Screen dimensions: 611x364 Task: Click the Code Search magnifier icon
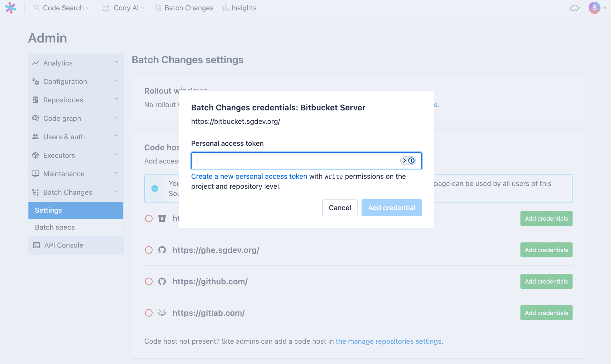pos(37,8)
